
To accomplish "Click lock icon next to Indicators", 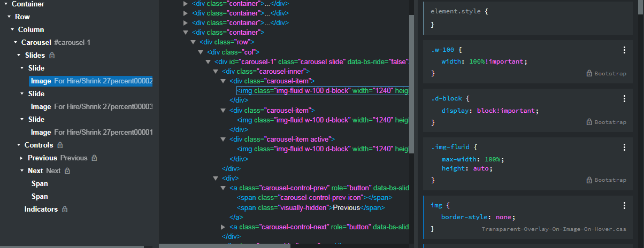I will tap(64, 209).
